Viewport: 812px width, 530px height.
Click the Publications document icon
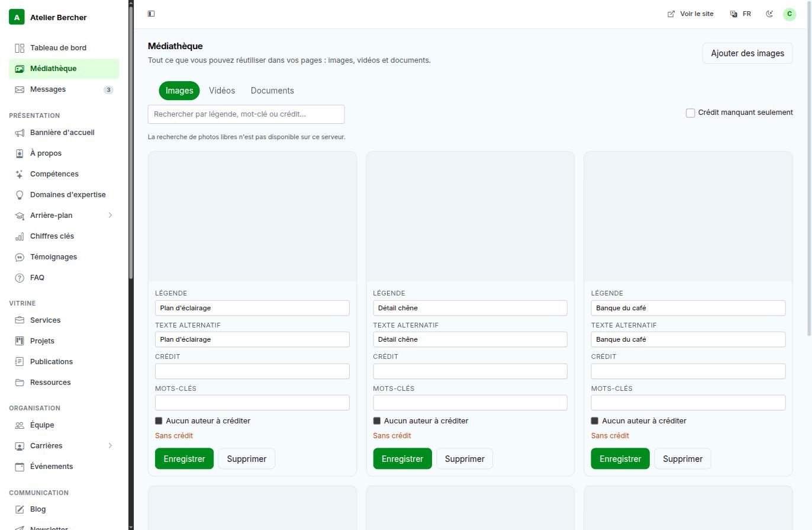coord(20,362)
